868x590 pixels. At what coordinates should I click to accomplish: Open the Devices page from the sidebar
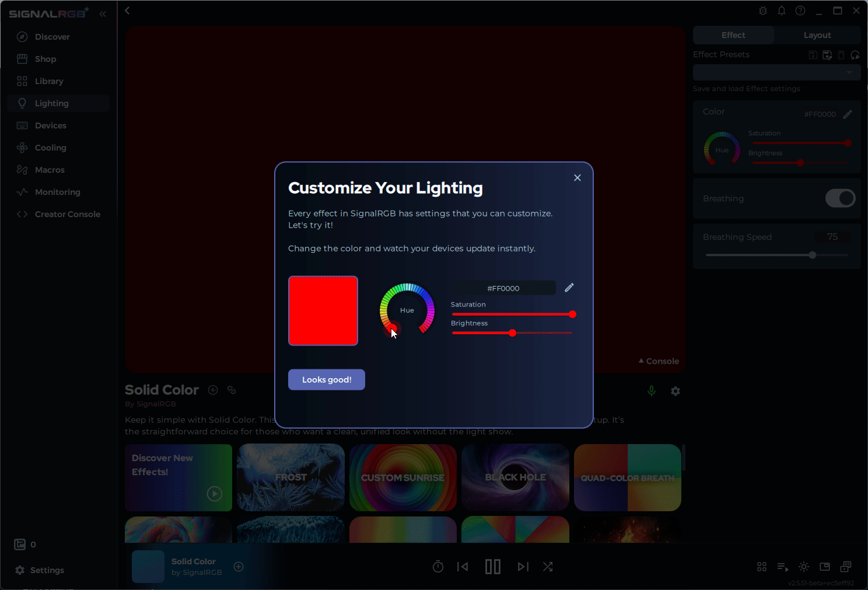(x=50, y=125)
